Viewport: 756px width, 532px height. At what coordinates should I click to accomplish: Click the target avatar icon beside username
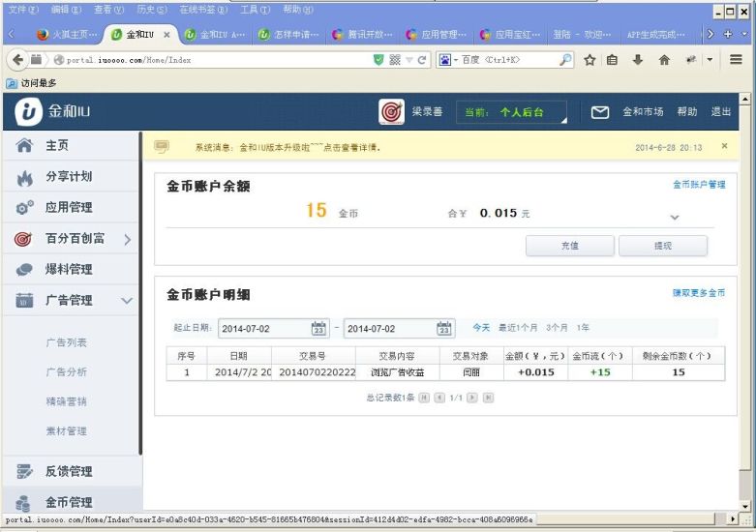pos(391,112)
